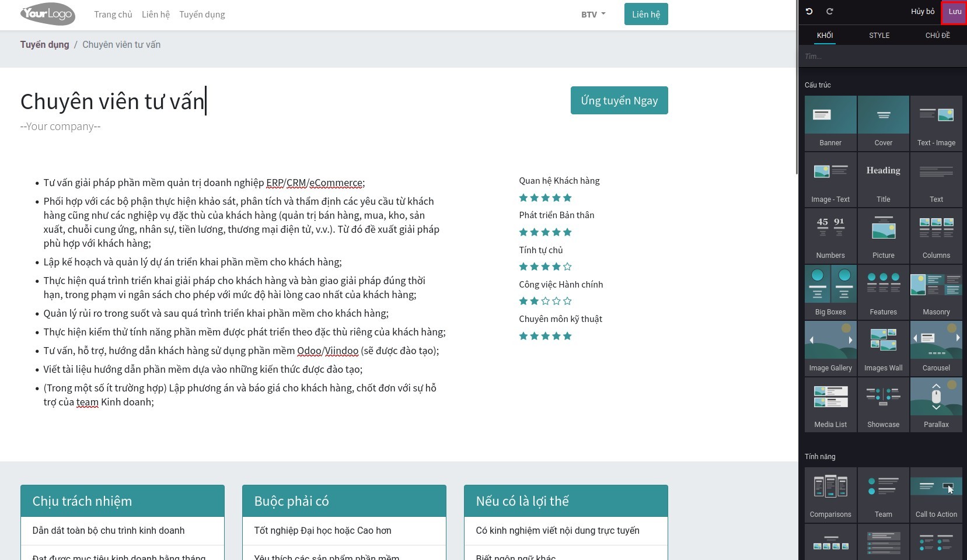Screen dimensions: 967x560
Task: Click the undo arrow icon
Action: pos(809,12)
